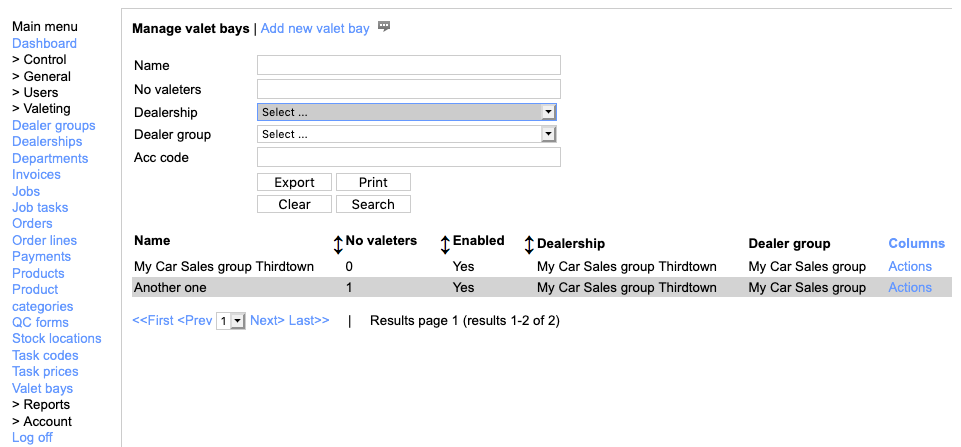Sort by Name column arrows icon

point(338,243)
